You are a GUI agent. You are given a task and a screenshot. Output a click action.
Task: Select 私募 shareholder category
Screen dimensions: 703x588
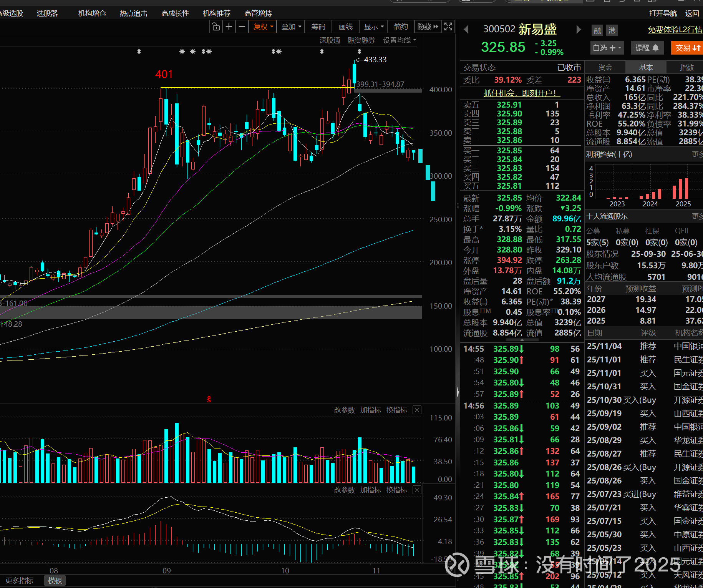623,231
